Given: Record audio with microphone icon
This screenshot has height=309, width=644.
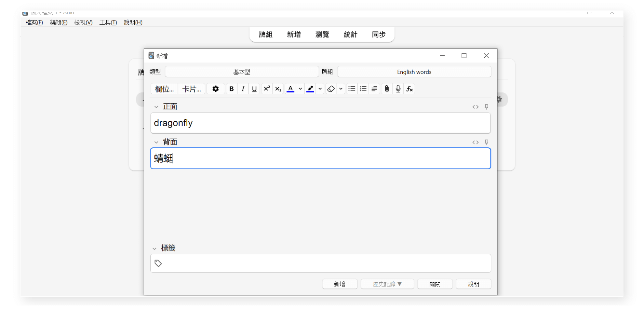Looking at the screenshot, I should pyautogui.click(x=398, y=89).
